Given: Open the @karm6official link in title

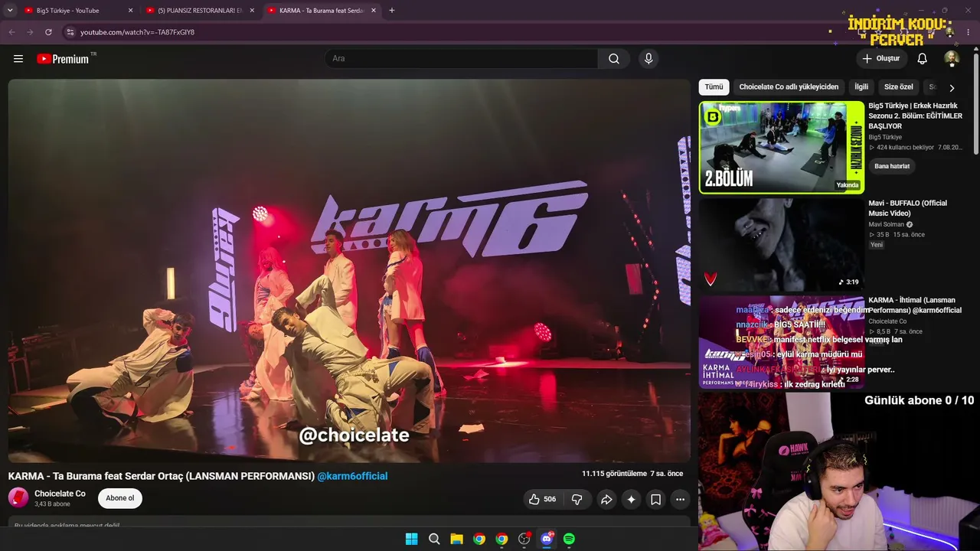Looking at the screenshot, I should (x=352, y=476).
